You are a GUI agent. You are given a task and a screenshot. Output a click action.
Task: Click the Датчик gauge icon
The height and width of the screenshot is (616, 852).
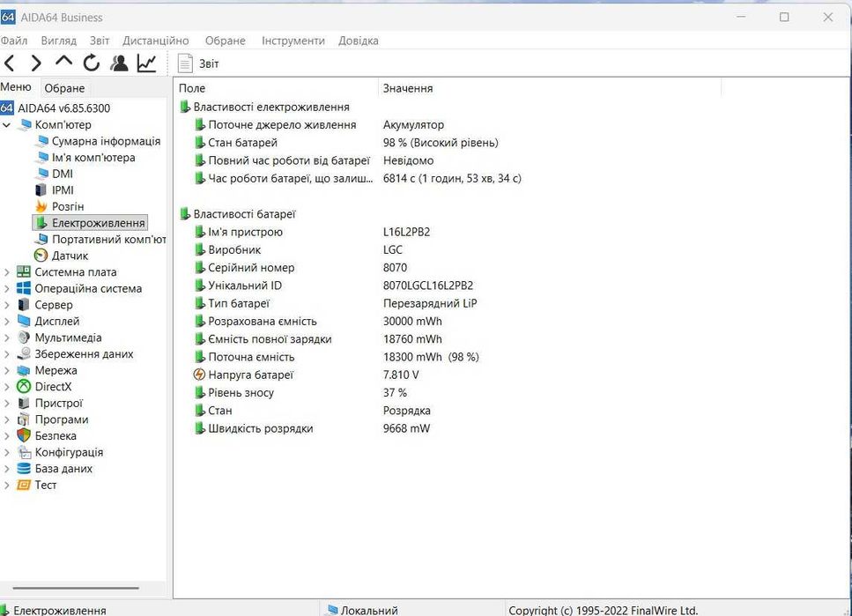[x=41, y=256]
